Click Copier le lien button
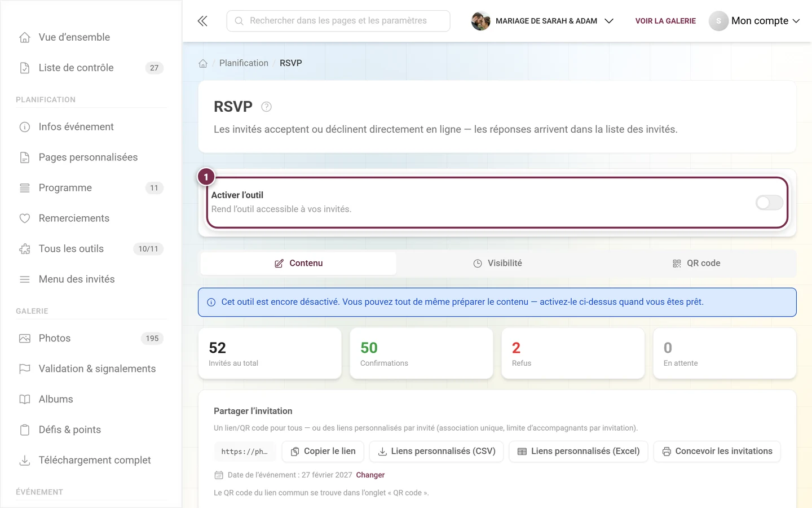The image size is (812, 508). [x=323, y=452]
